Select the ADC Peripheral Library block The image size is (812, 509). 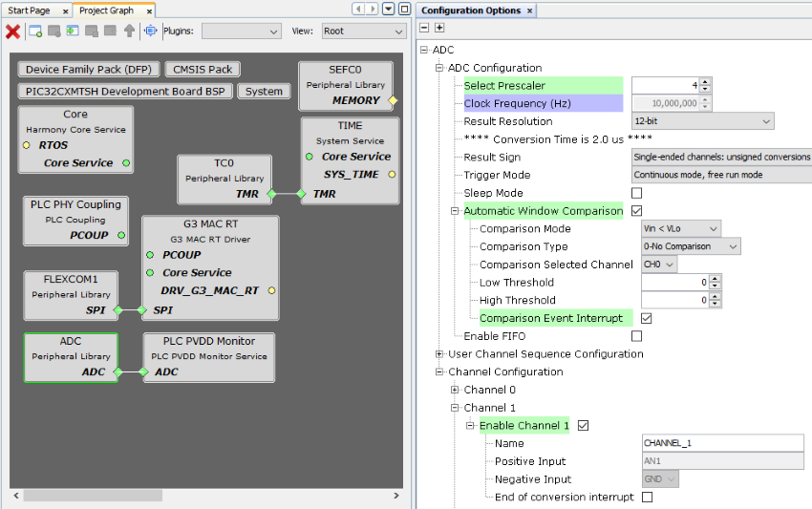pos(71,358)
